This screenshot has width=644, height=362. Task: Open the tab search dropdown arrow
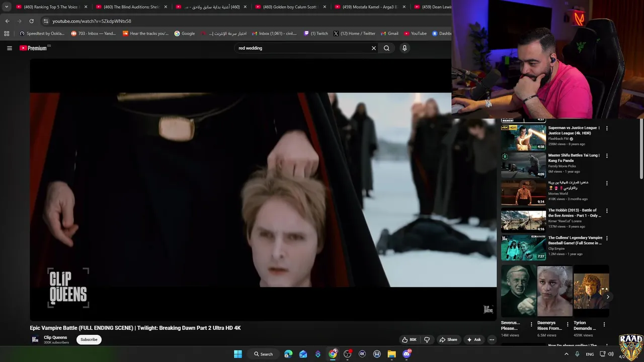pyautogui.click(x=6, y=7)
